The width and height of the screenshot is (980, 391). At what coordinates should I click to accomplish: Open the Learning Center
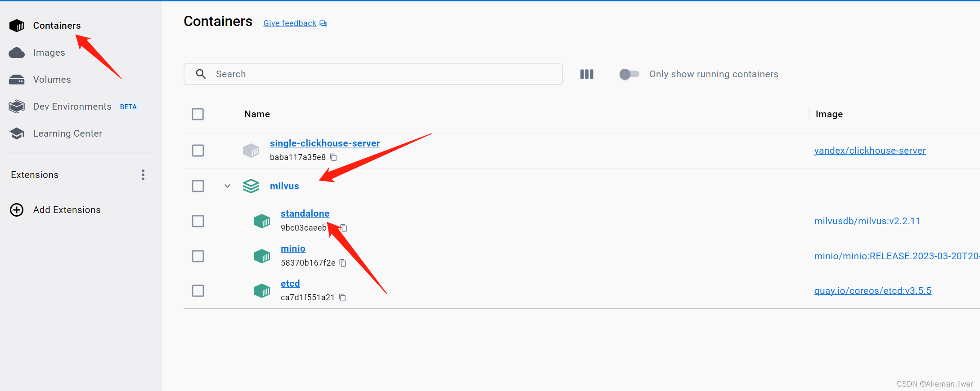(x=67, y=133)
